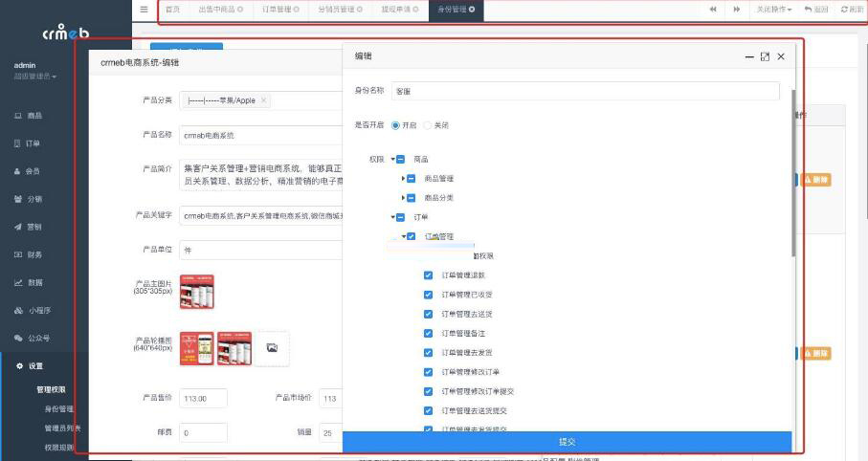Switch to the 提现申请 tab
This screenshot has height=461, width=868.
click(x=396, y=10)
